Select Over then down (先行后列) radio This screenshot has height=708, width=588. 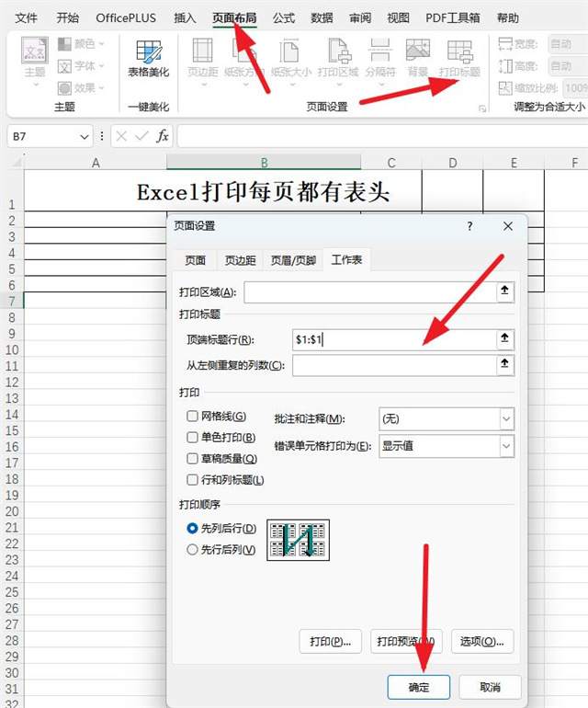(192, 550)
